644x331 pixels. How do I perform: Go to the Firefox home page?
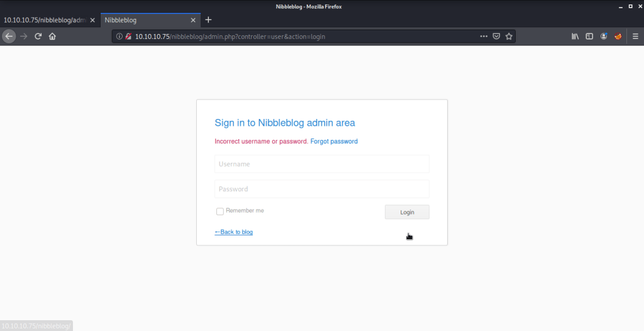click(x=52, y=36)
